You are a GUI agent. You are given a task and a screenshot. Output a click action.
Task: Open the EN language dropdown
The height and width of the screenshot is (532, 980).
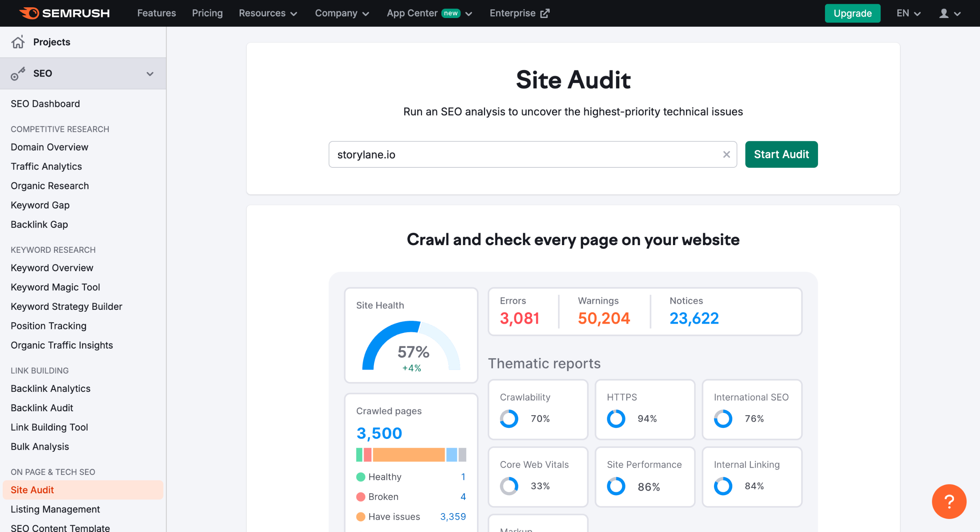coord(908,13)
